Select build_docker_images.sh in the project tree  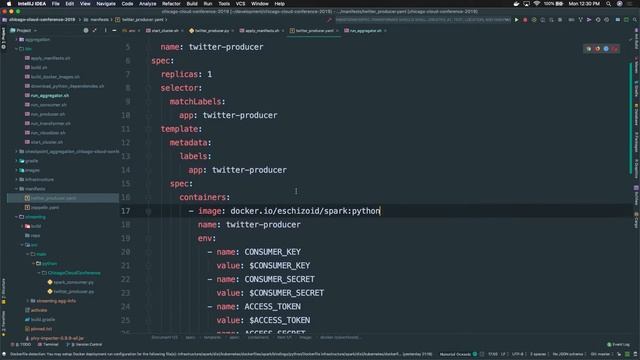pyautogui.click(x=55, y=77)
